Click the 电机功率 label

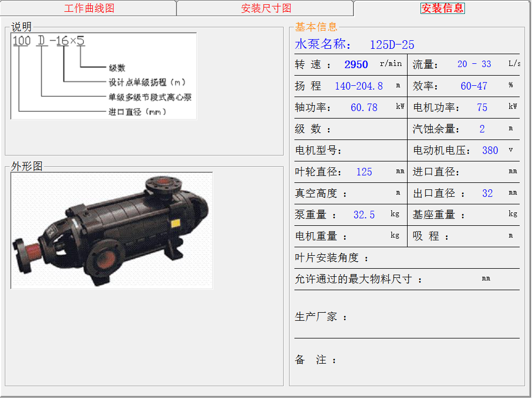pyautogui.click(x=435, y=108)
